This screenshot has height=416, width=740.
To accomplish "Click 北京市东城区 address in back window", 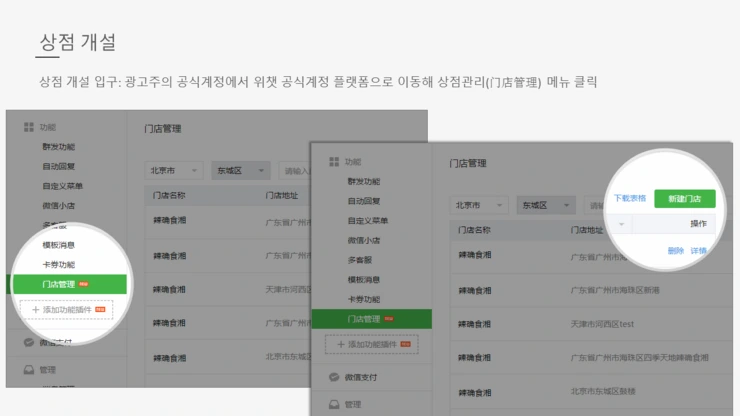I will coord(288,357).
